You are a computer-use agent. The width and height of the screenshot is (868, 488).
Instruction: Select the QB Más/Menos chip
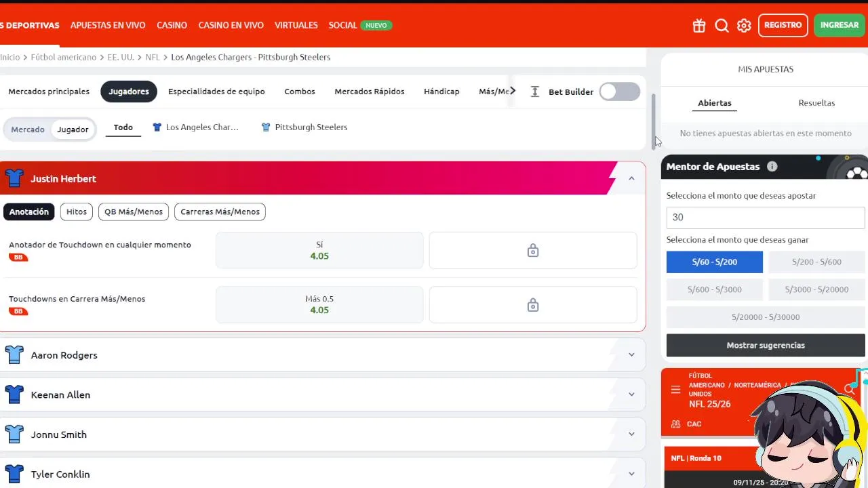(134, 211)
